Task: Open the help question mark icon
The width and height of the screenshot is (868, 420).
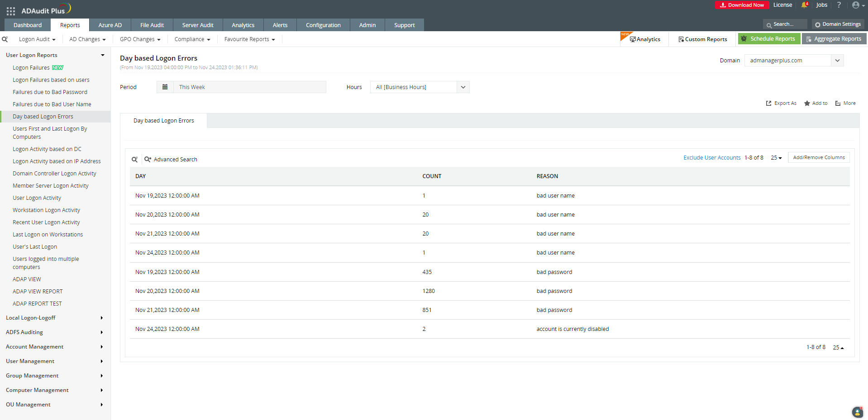Action: (x=839, y=5)
